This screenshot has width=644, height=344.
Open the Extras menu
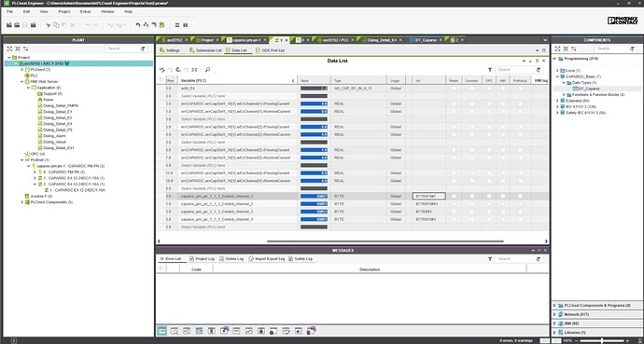coord(86,11)
